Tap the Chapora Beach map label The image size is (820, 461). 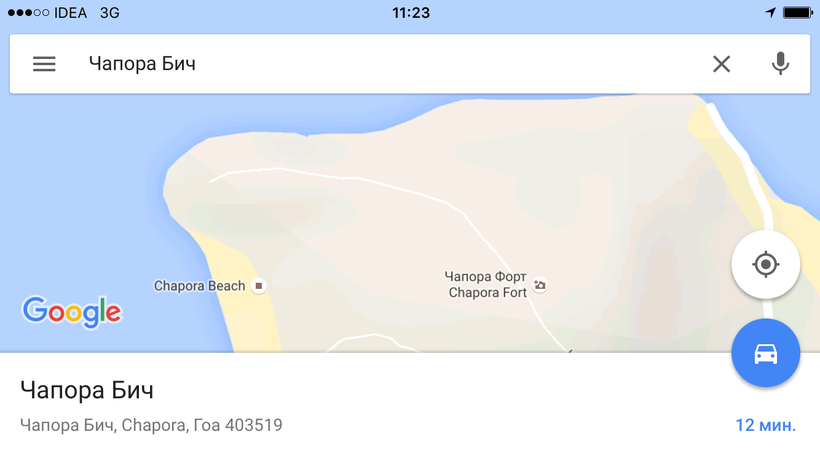(199, 286)
